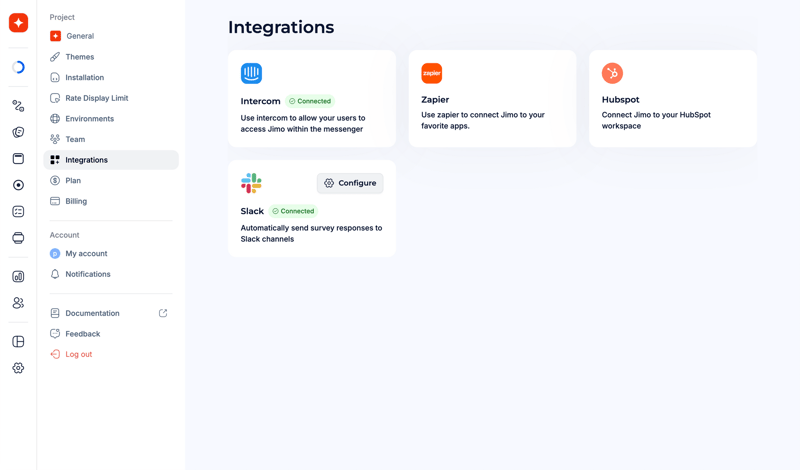Click the dollar icon next to Plan
Screen dimensions: 800x470
click(55, 180)
